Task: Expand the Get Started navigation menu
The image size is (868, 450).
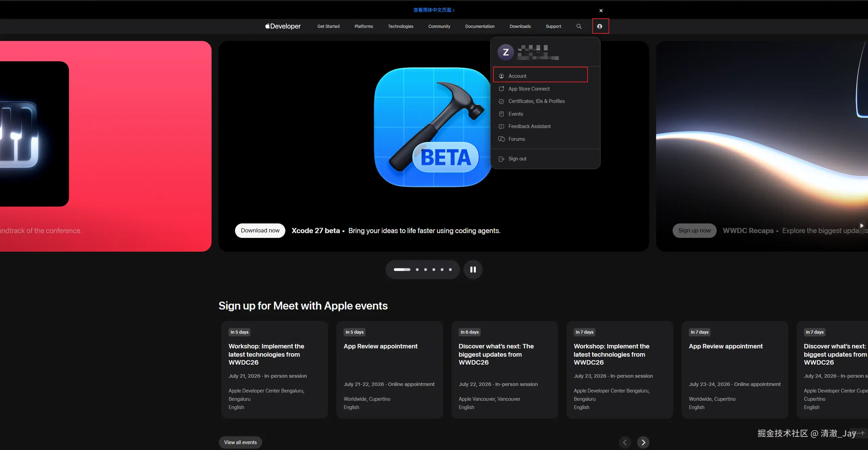Action: (x=328, y=26)
